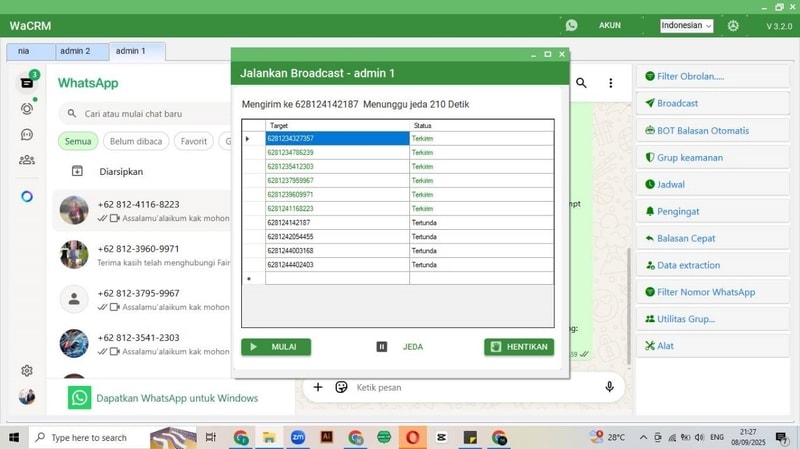Click the Status column header
800x449 pixels.
click(482, 126)
